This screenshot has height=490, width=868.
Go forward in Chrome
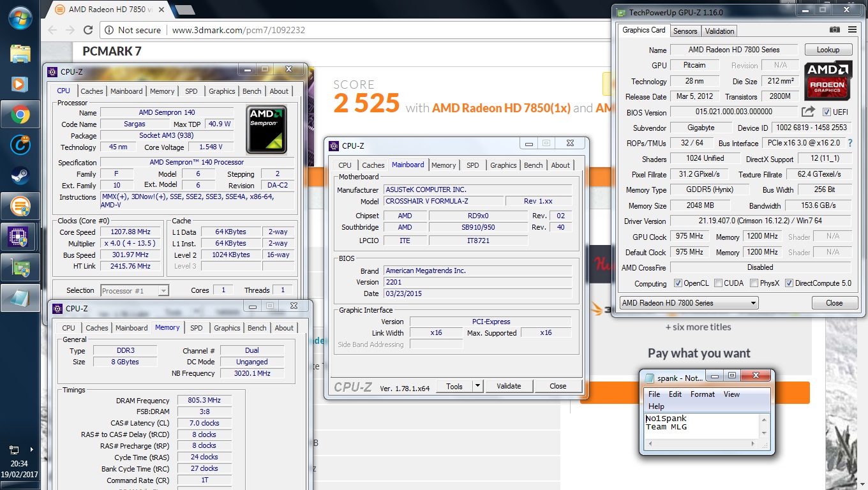click(70, 30)
